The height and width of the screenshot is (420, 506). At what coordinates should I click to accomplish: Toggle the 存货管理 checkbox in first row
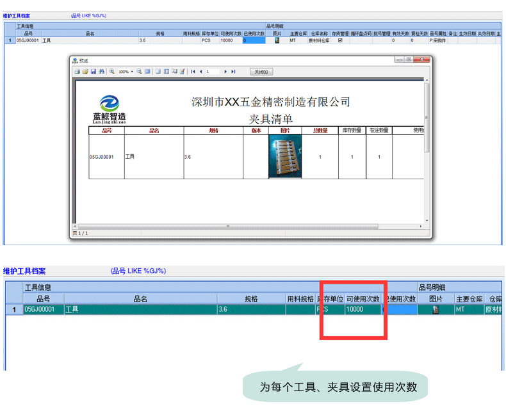click(340, 40)
